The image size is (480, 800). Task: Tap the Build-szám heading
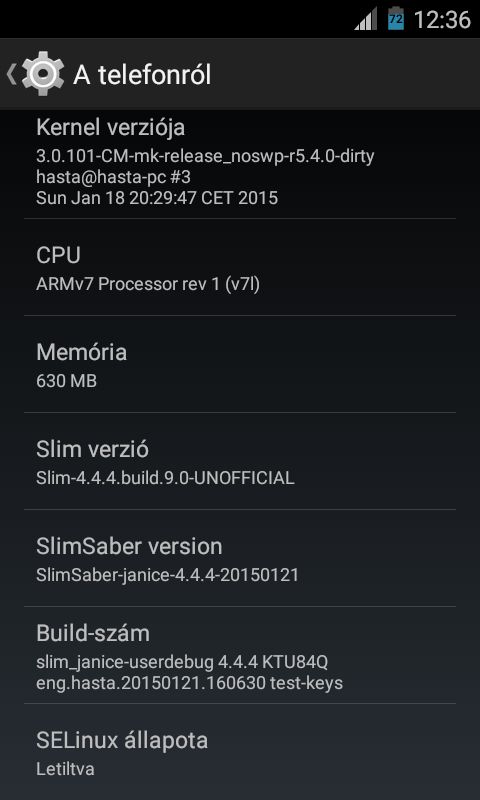click(93, 634)
